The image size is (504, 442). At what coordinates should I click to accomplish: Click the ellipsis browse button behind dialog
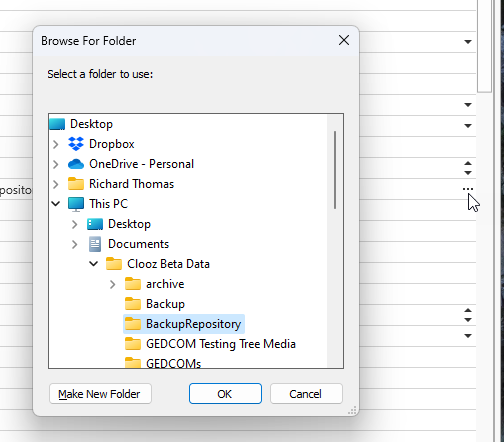468,189
